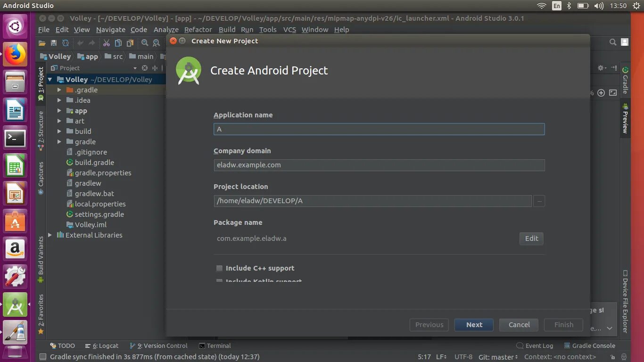Click the browse project location button
644x362 pixels.
(x=539, y=201)
